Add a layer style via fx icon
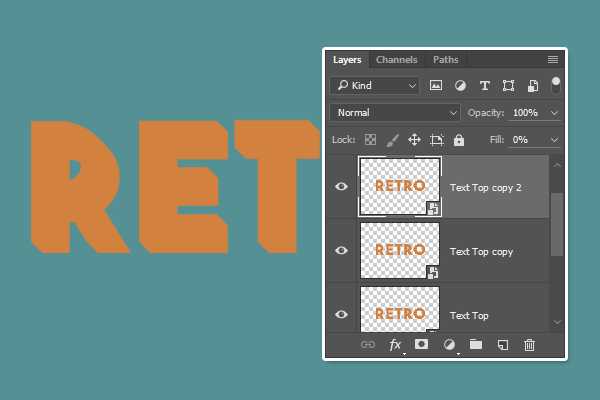 coord(395,345)
